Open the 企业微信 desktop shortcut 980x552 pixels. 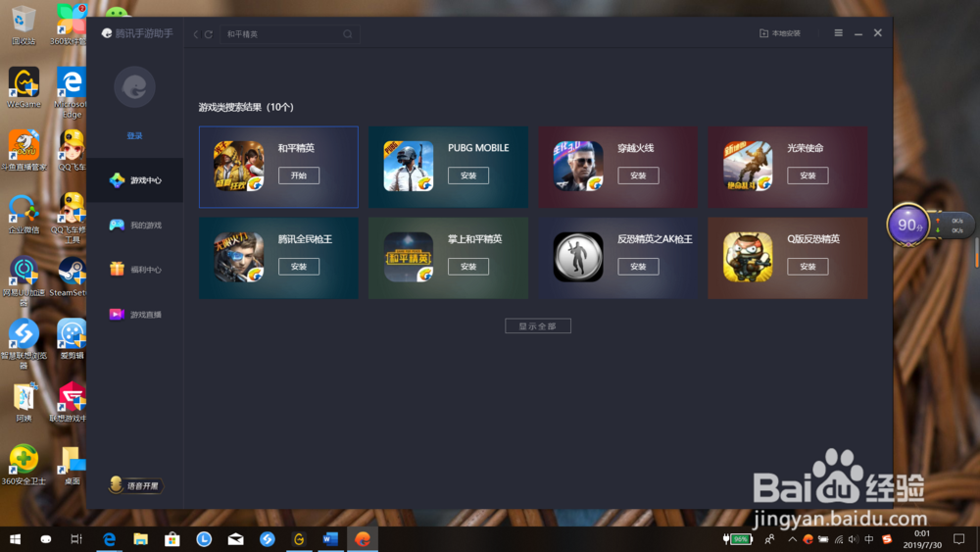tap(24, 214)
